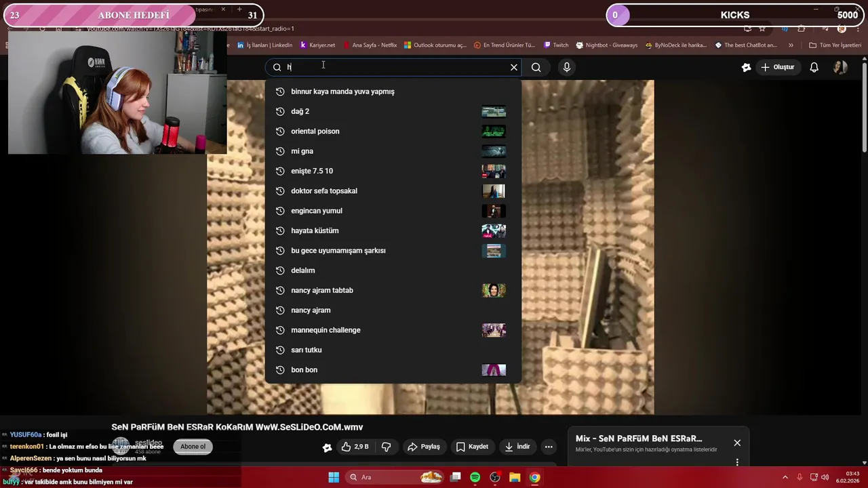
Task: Click history clock icon beside 'delalım'
Action: pos(279,270)
